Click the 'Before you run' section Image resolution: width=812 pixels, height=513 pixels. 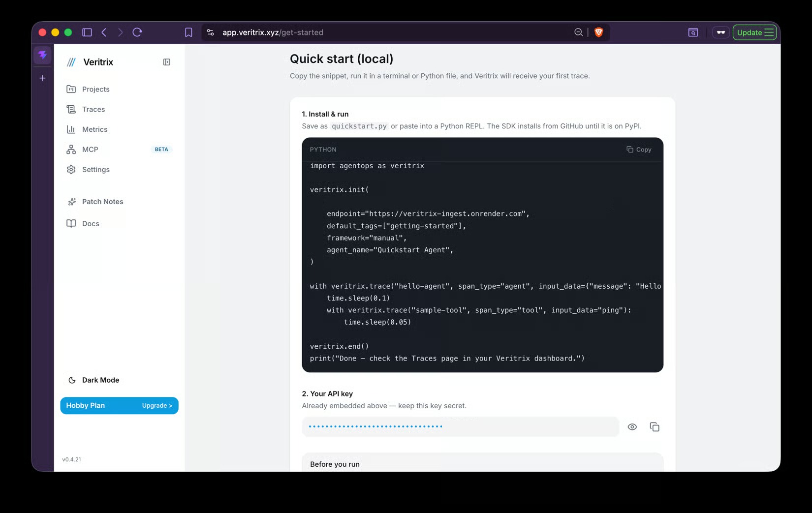click(335, 464)
